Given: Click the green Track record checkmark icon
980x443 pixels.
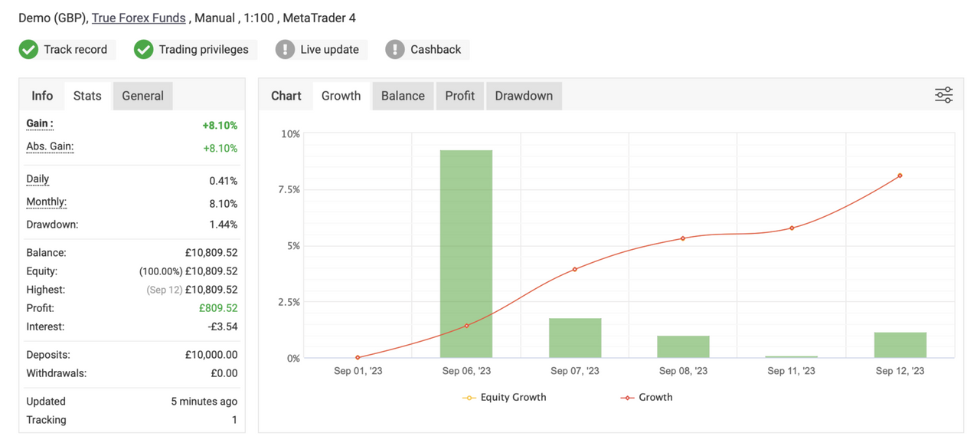Looking at the screenshot, I should (x=28, y=50).
